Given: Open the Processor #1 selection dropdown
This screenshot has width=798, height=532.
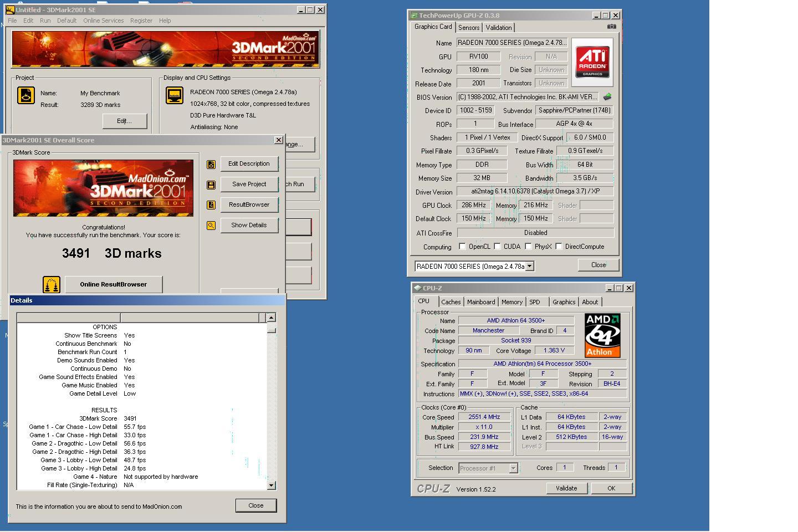Looking at the screenshot, I should [513, 468].
